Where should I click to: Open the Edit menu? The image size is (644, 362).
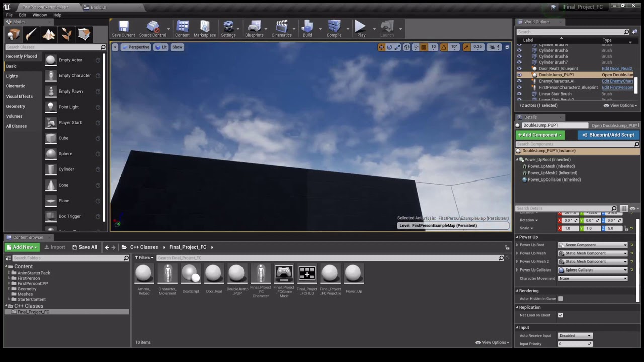tap(22, 15)
